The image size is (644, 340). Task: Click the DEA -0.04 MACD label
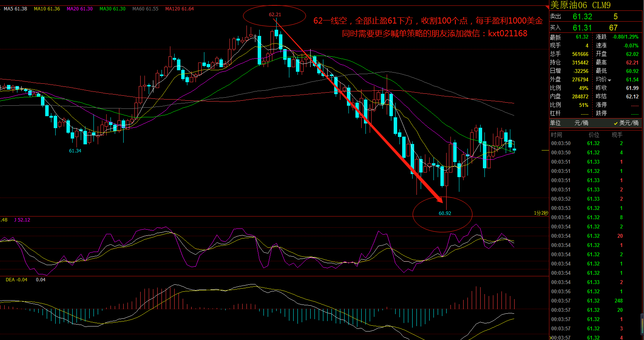click(x=17, y=280)
